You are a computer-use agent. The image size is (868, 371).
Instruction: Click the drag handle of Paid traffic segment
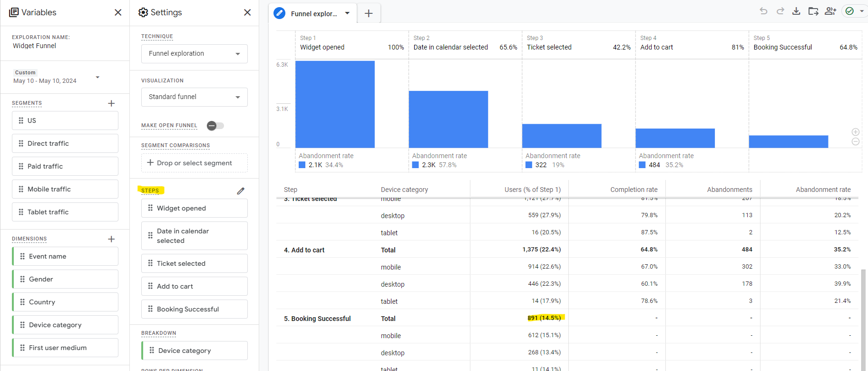click(x=21, y=166)
